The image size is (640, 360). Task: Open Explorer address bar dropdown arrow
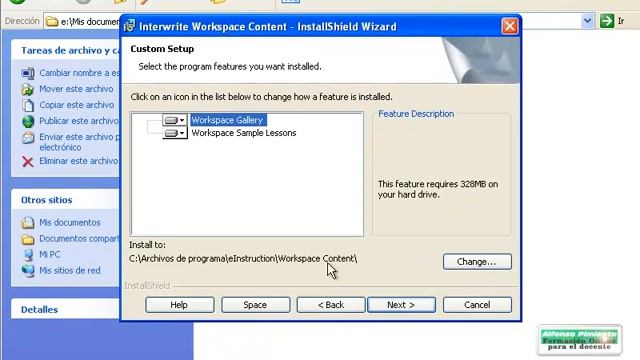click(587, 21)
